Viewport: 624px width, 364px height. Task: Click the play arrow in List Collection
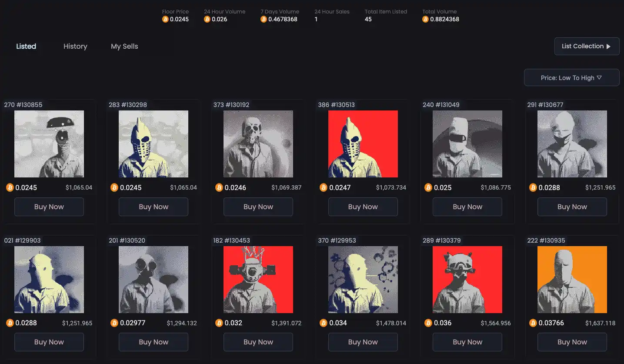(608, 47)
